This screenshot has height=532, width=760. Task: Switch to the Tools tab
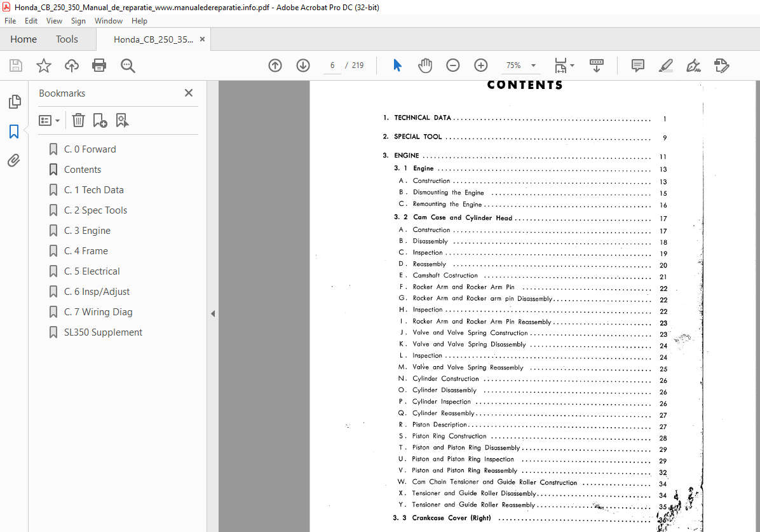pyautogui.click(x=67, y=39)
